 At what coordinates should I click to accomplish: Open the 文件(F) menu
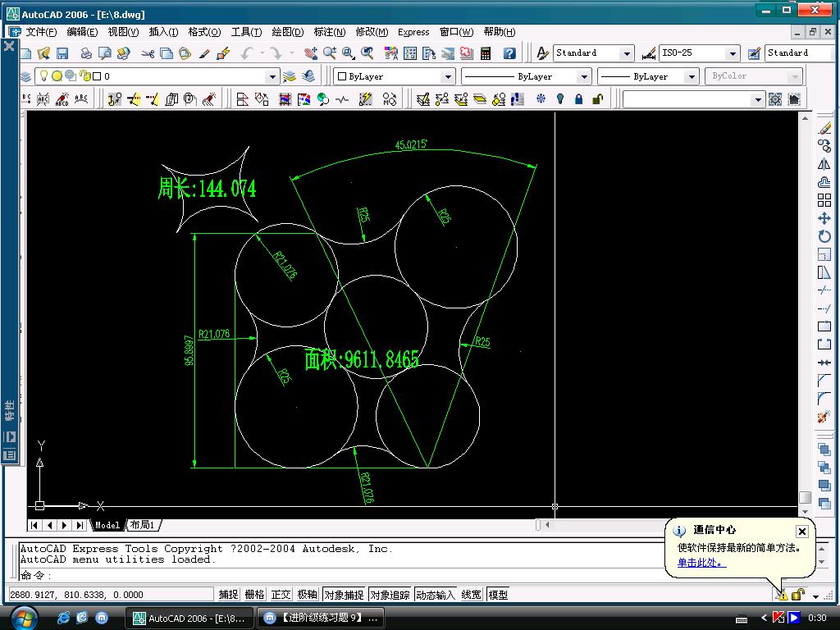pos(41,32)
